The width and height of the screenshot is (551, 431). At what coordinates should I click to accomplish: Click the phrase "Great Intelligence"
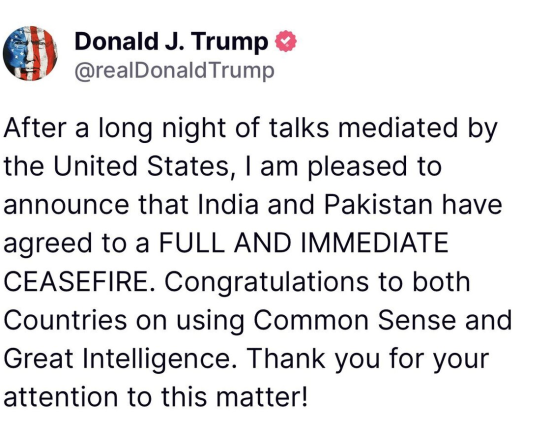click(x=117, y=360)
